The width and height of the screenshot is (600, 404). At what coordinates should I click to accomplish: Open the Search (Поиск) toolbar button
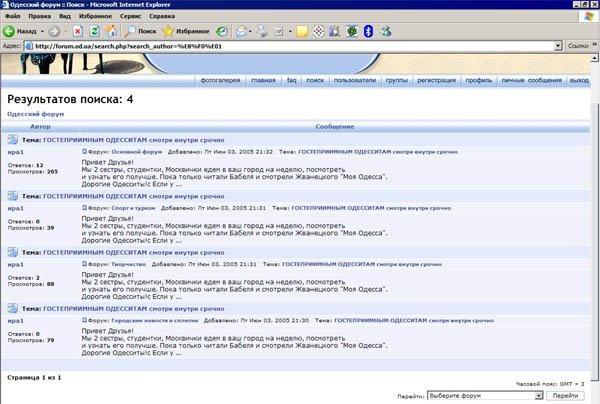141,31
